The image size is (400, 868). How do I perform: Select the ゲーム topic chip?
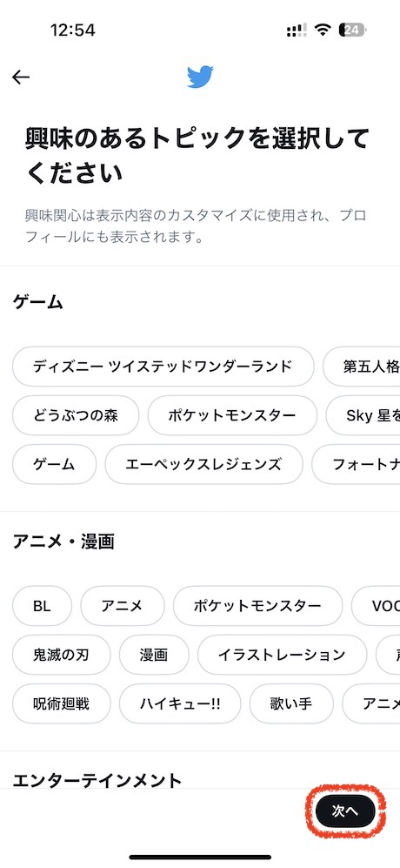(54, 464)
